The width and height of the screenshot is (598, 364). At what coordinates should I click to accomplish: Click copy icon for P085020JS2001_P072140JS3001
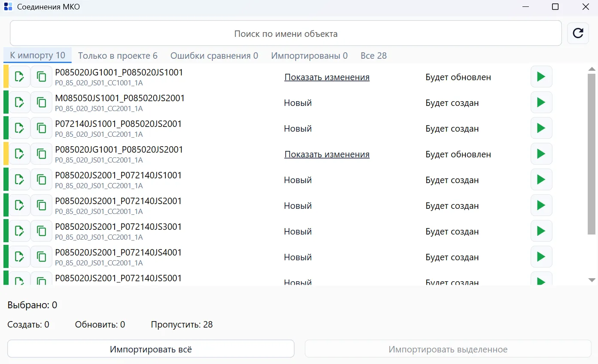41,231
